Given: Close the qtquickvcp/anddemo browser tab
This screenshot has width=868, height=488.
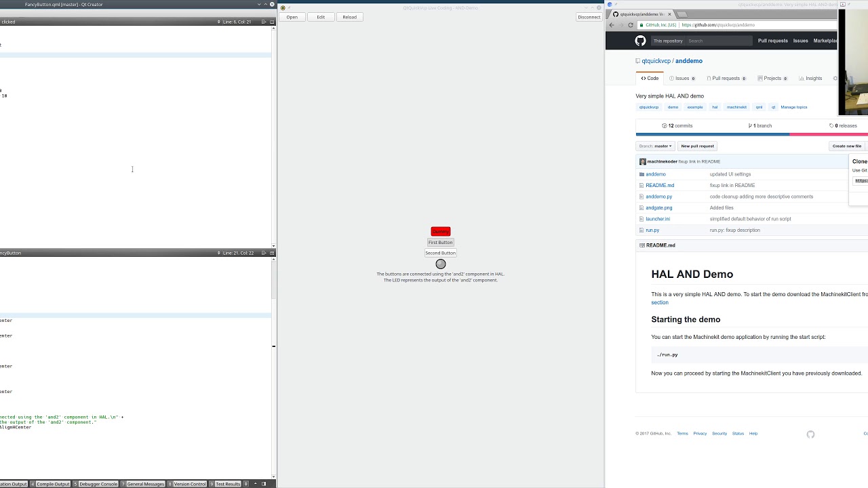Looking at the screenshot, I should point(670,14).
